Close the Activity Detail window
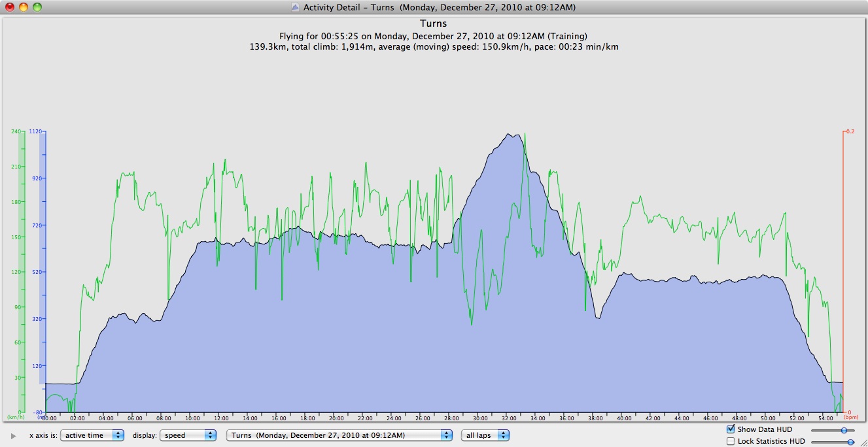This screenshot has height=447, width=868. (10, 7)
